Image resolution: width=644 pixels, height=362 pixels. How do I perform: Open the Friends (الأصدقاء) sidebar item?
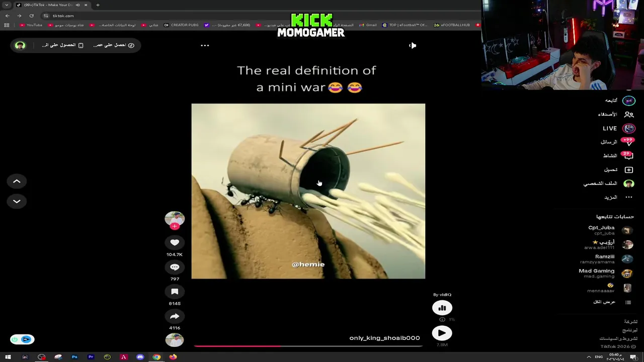coord(616,115)
